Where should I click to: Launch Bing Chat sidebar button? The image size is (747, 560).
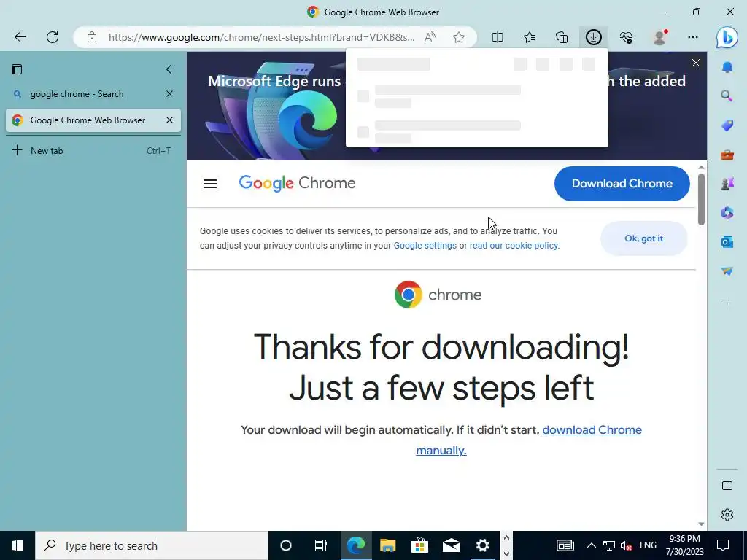pos(727,38)
